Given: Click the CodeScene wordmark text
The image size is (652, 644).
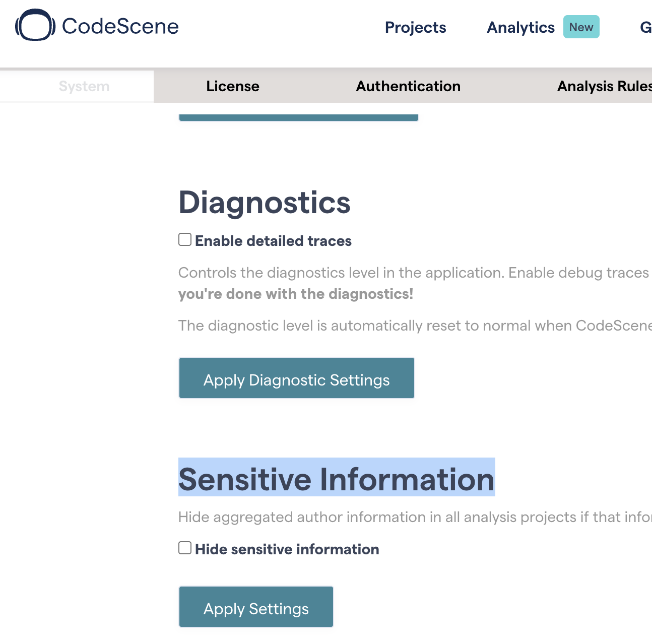Looking at the screenshot, I should tap(120, 26).
